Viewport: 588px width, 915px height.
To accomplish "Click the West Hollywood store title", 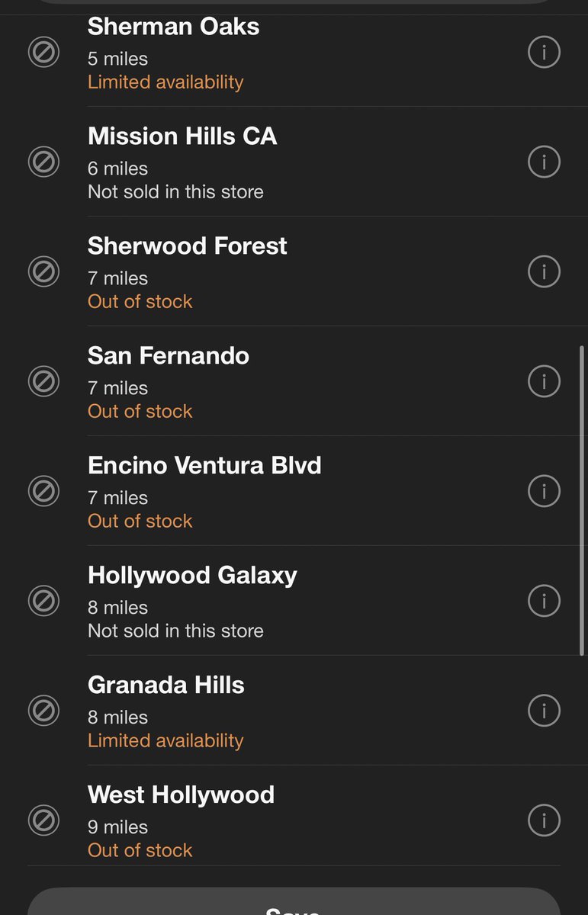I will point(181,795).
